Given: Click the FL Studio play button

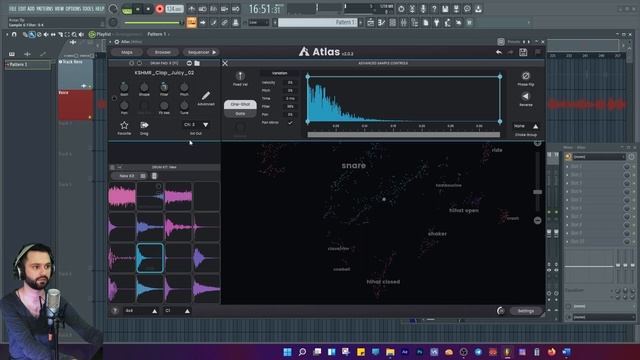Looking at the screenshot, I should tap(138, 9).
